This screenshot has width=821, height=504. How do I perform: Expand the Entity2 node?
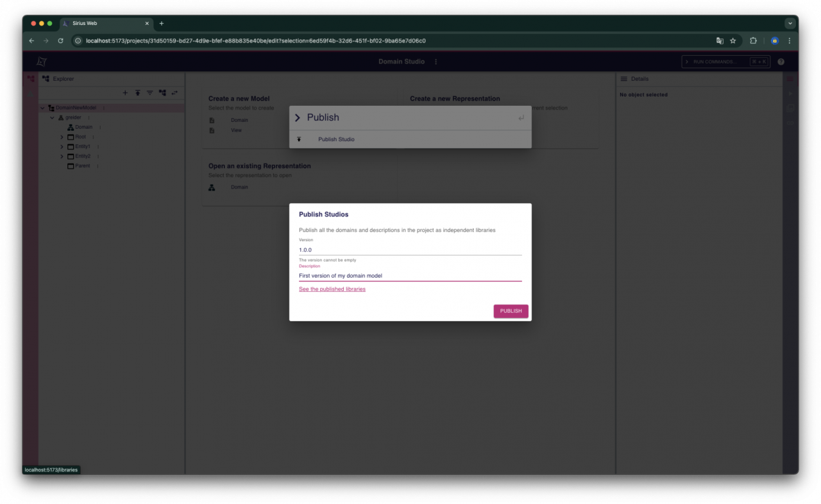tap(62, 156)
